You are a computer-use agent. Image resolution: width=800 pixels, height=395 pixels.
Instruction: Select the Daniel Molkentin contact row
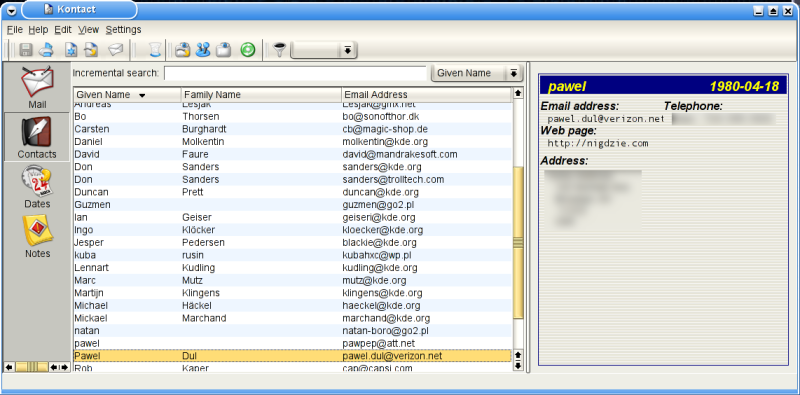coord(292,141)
